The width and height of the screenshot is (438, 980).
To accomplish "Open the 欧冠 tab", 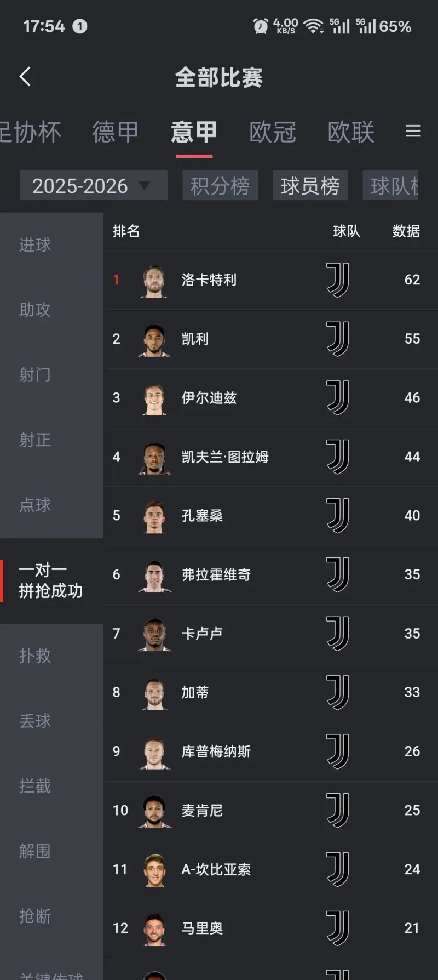I will pos(272,132).
